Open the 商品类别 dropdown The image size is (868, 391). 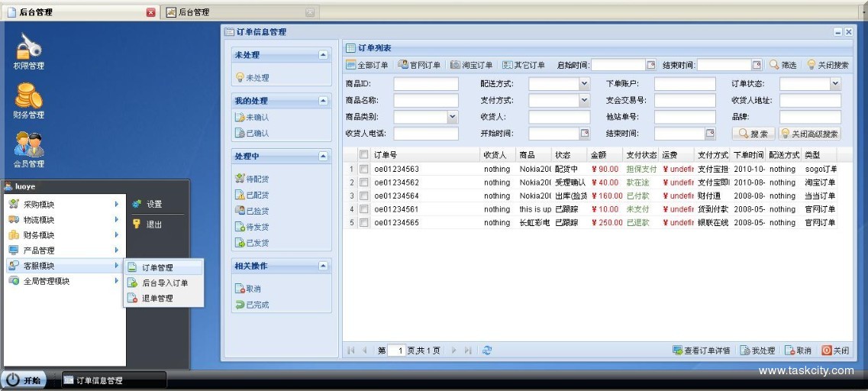click(x=453, y=117)
